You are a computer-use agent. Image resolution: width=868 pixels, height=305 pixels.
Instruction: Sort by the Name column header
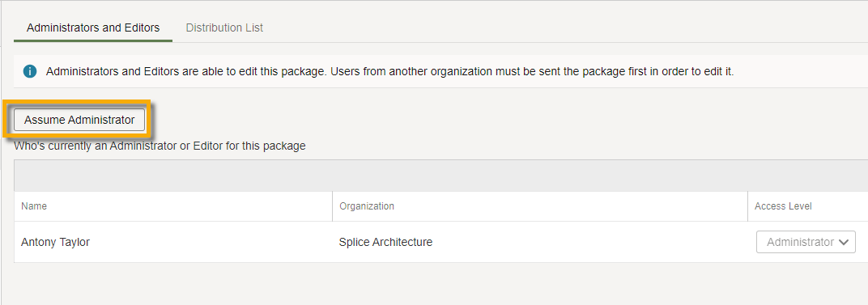[34, 206]
